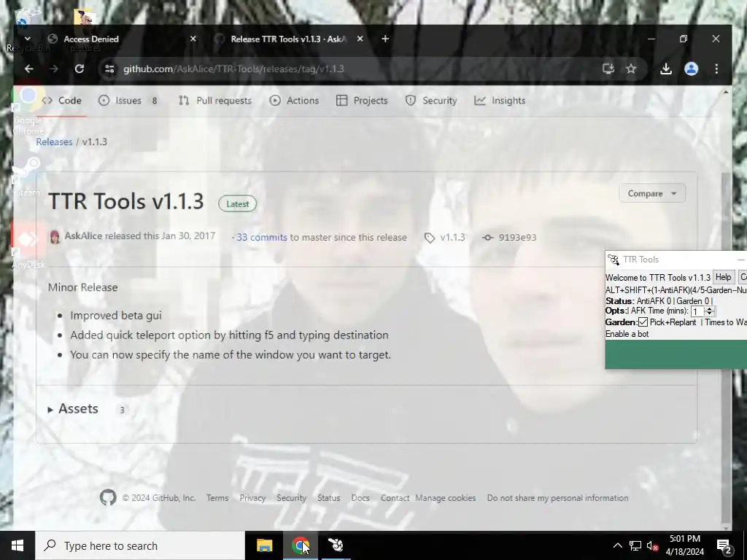
Task: Go back to previous page in Chrome
Action: 29,69
